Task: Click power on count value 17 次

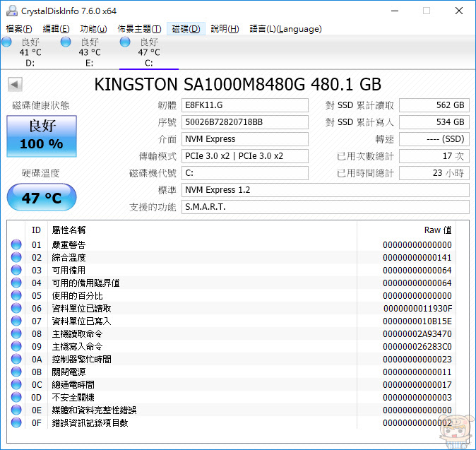Action: pos(434,156)
